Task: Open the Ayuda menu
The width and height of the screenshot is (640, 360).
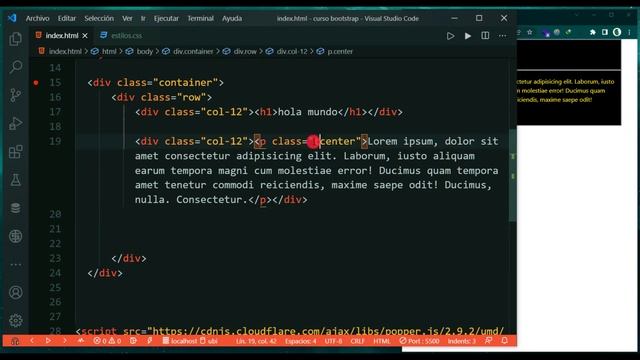Action: click(x=232, y=18)
